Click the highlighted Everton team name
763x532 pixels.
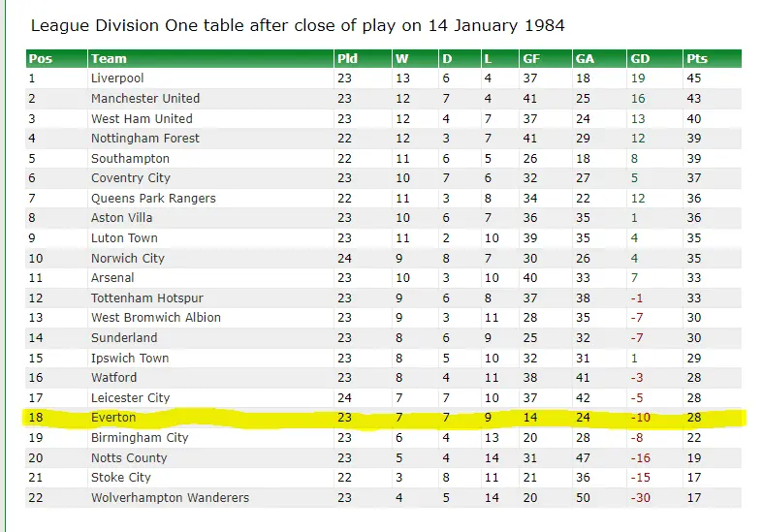click(x=113, y=418)
